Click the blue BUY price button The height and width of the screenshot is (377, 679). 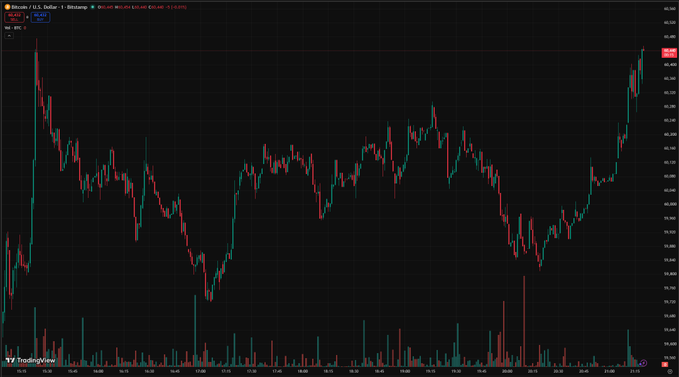point(40,17)
